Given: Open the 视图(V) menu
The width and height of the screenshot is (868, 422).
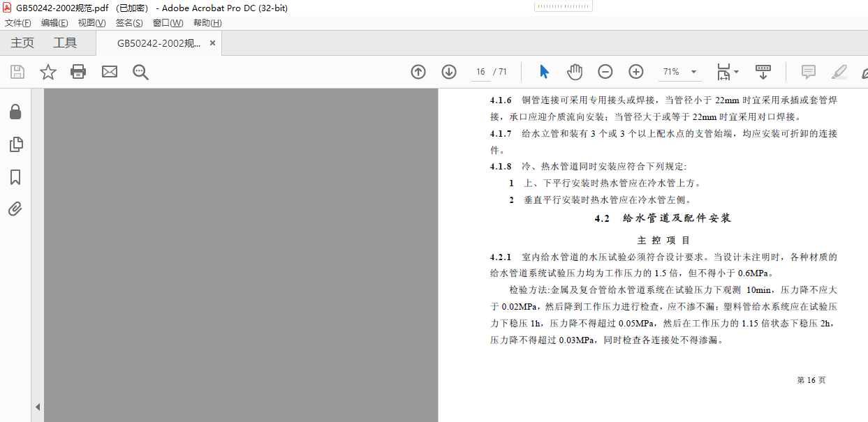Looking at the screenshot, I should pyautogui.click(x=92, y=23).
